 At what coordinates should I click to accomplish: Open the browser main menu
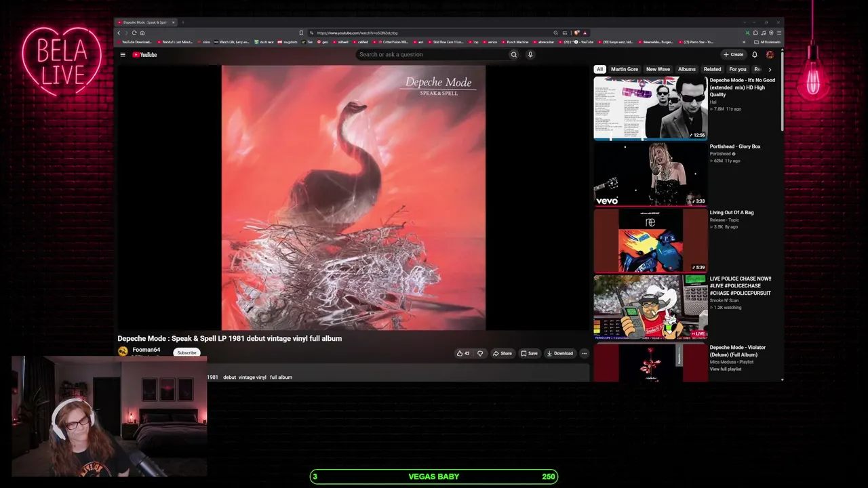(x=779, y=33)
